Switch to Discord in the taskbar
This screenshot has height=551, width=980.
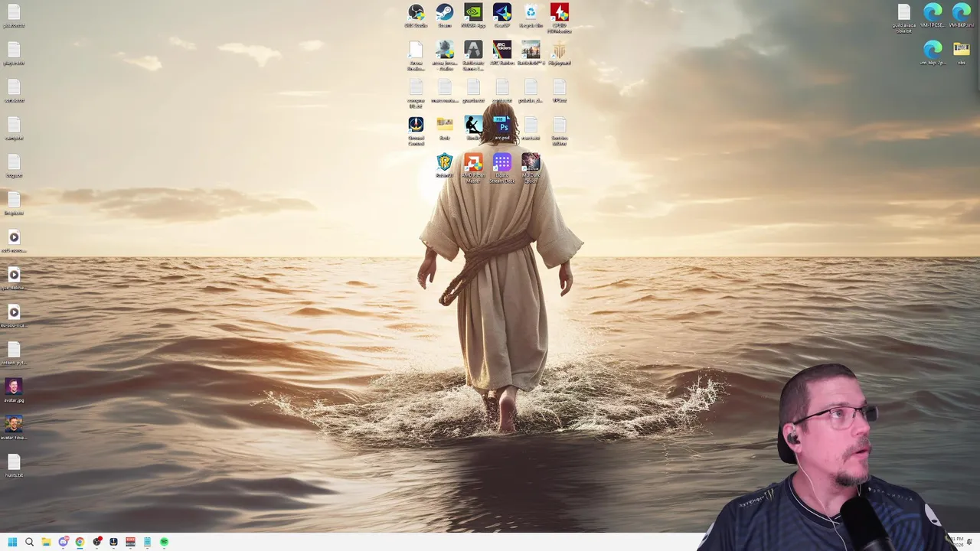(x=64, y=542)
